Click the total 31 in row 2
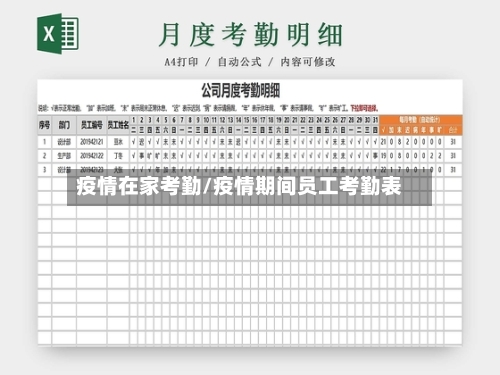The width and height of the screenshot is (500, 375). [x=453, y=156]
